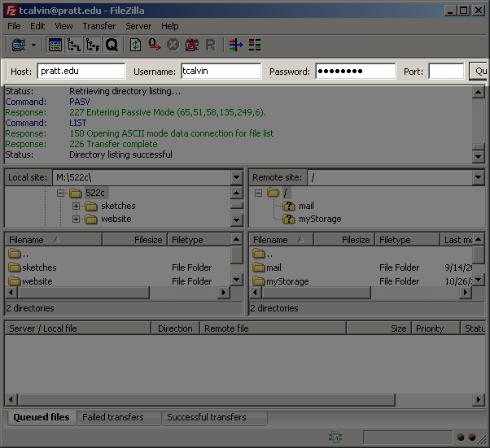Sort local list by Filename header

pyautogui.click(x=54, y=240)
